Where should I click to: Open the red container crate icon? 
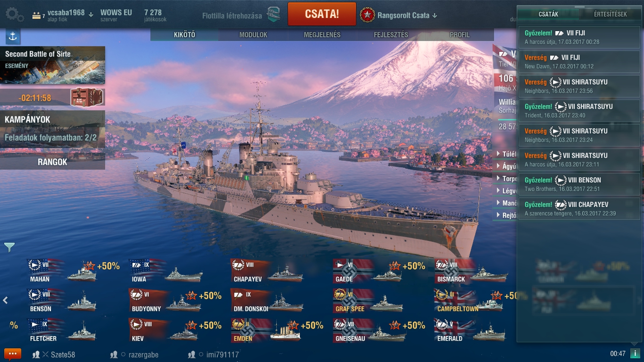click(x=86, y=98)
